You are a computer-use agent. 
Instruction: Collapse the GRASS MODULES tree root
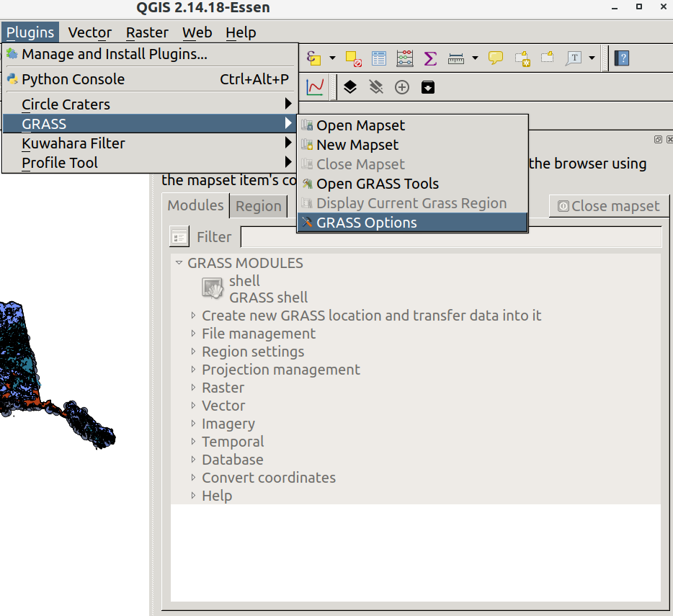point(179,263)
